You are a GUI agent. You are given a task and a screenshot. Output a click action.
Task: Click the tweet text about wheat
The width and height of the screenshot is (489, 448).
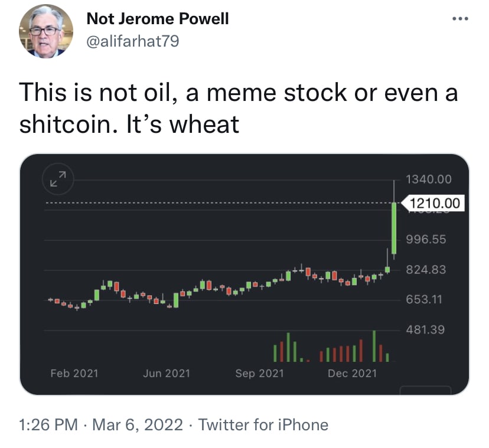[x=239, y=109]
